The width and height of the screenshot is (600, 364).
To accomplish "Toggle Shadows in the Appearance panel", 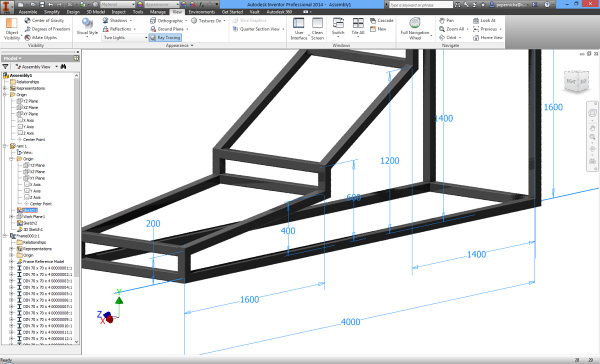I will [114, 20].
